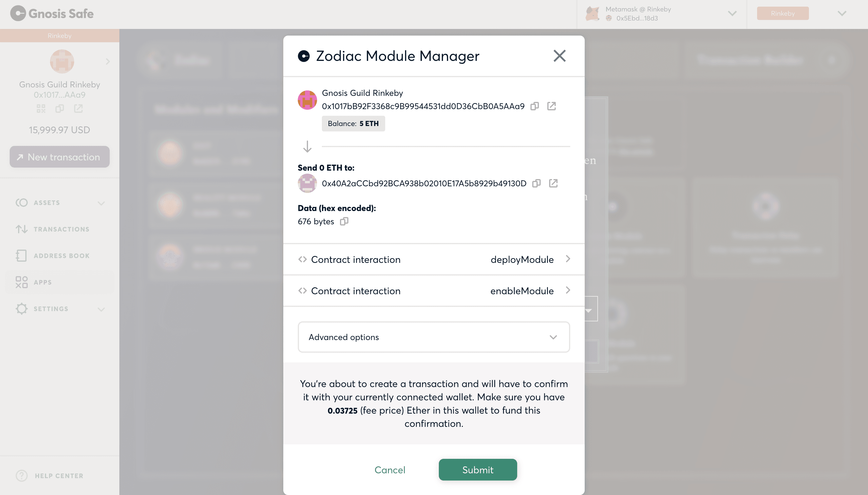This screenshot has width=868, height=495.
Task: Cancel the module deployment transaction
Action: [x=389, y=470]
